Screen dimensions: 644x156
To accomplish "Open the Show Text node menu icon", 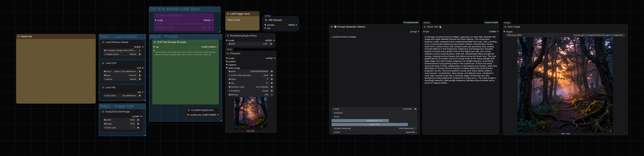I will pyautogui.click(x=425, y=27).
